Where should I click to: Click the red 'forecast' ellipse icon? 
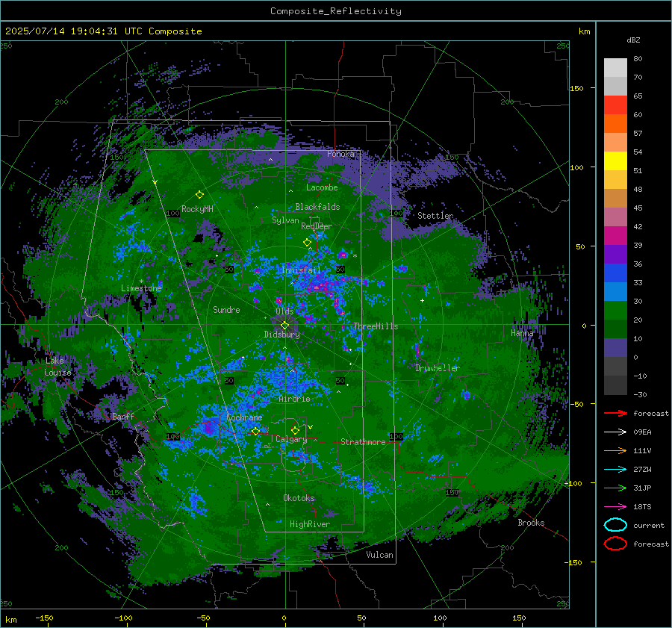(615, 544)
